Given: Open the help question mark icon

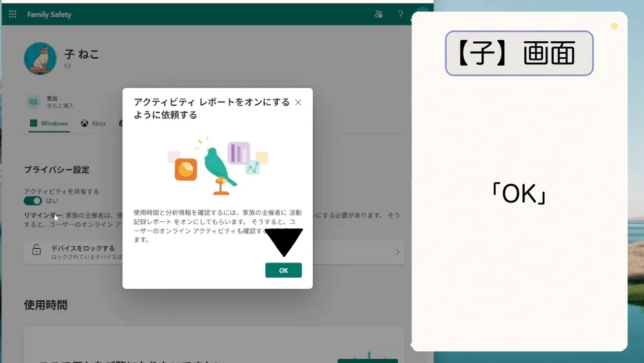Looking at the screenshot, I should [401, 14].
